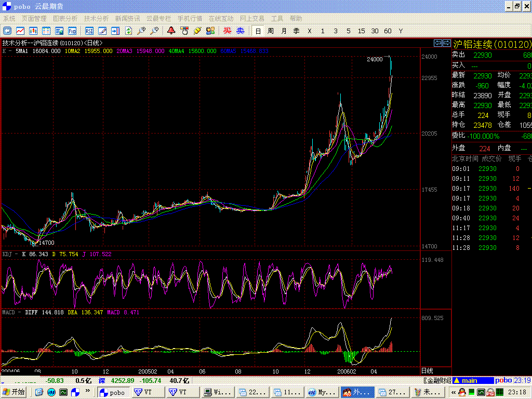This screenshot has height=399, width=532.
Task: Switch to daily (日) period
Action: pyautogui.click(x=258, y=31)
